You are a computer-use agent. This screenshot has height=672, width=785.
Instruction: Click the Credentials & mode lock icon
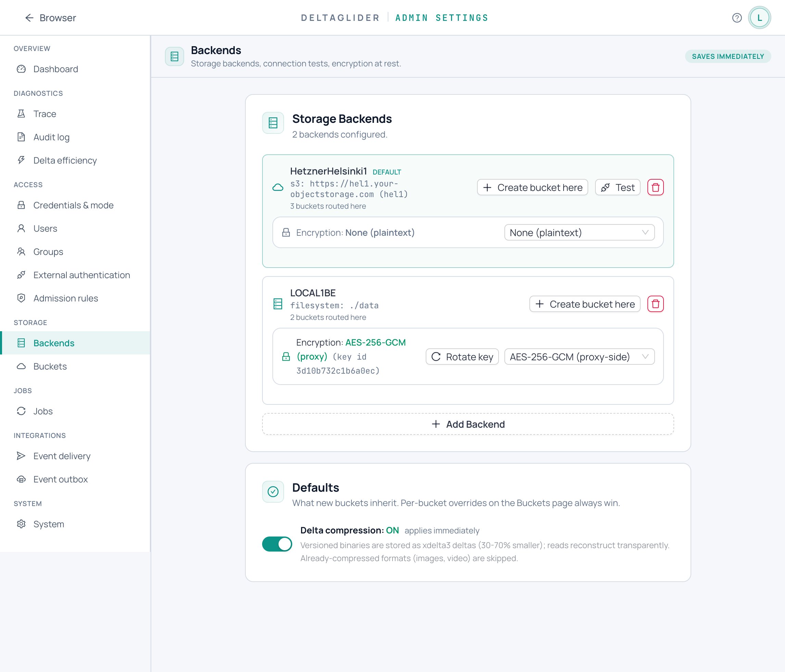click(x=21, y=205)
